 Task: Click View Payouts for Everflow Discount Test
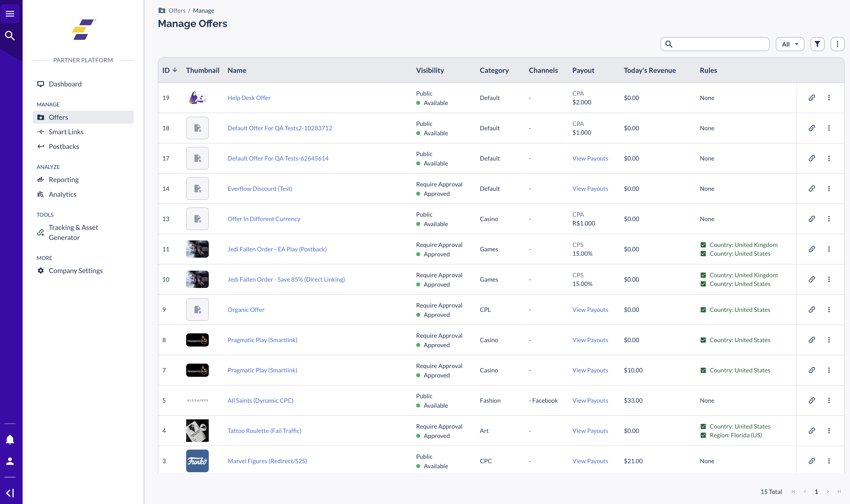point(590,188)
